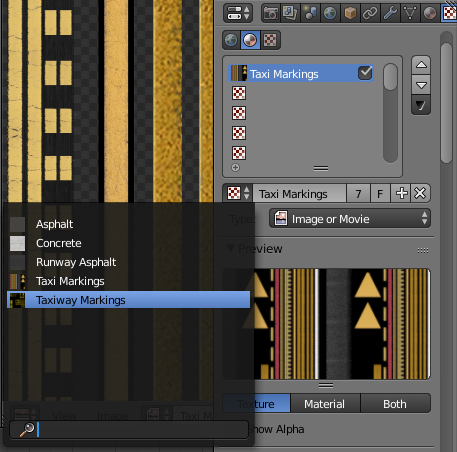Open the Constraints properties tab (chain icon)
The width and height of the screenshot is (457, 452).
tap(370, 13)
